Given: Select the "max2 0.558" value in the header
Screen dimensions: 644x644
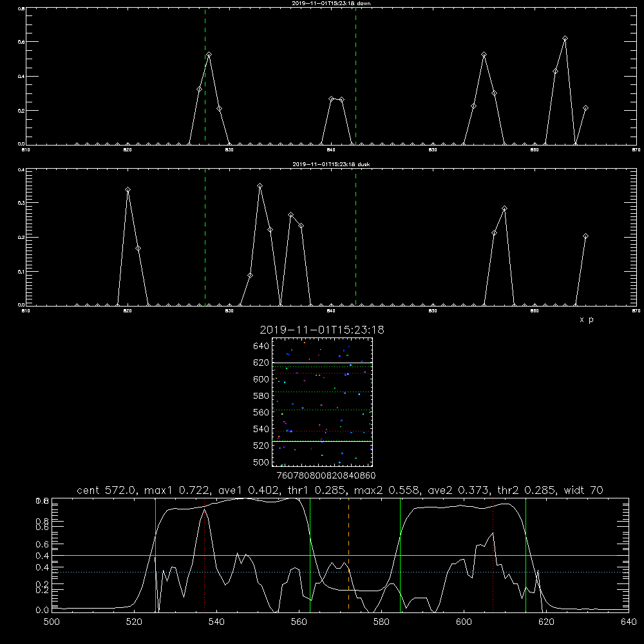Looking at the screenshot, I should pos(387,490).
